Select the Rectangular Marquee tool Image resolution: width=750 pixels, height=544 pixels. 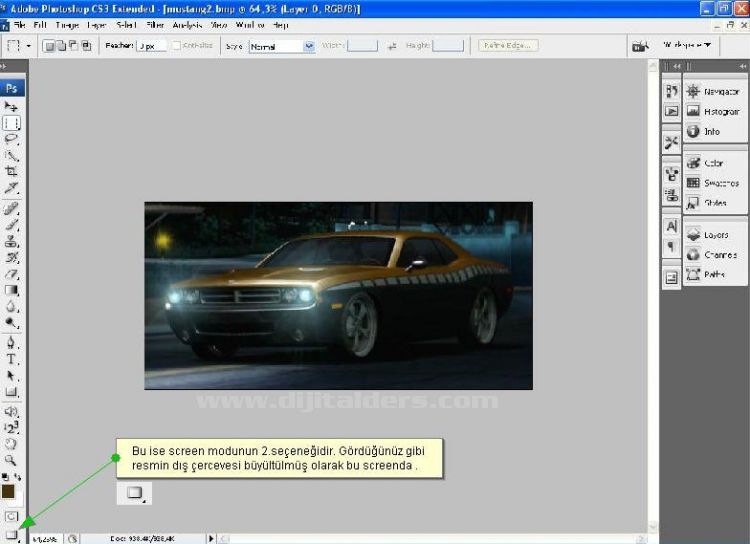[11, 123]
